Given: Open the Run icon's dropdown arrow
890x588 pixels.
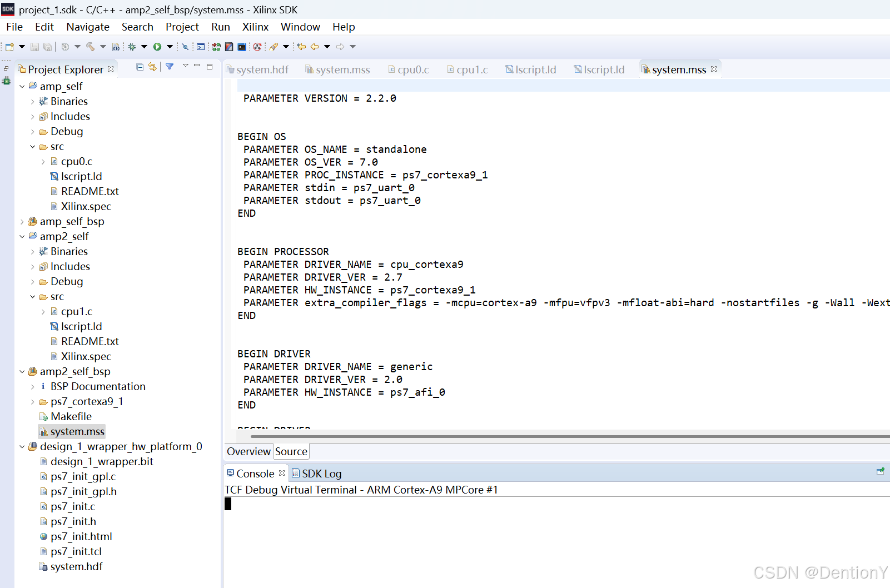Looking at the screenshot, I should pyautogui.click(x=170, y=47).
